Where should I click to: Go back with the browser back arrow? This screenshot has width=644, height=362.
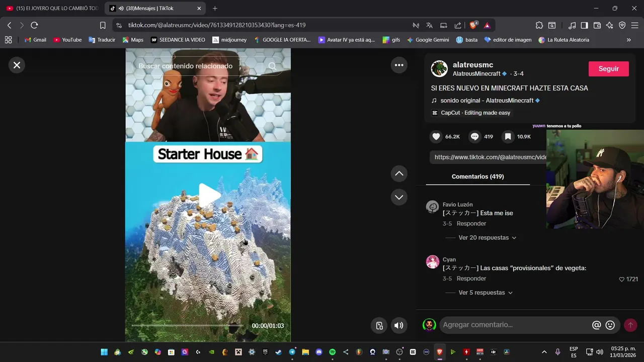(x=9, y=25)
